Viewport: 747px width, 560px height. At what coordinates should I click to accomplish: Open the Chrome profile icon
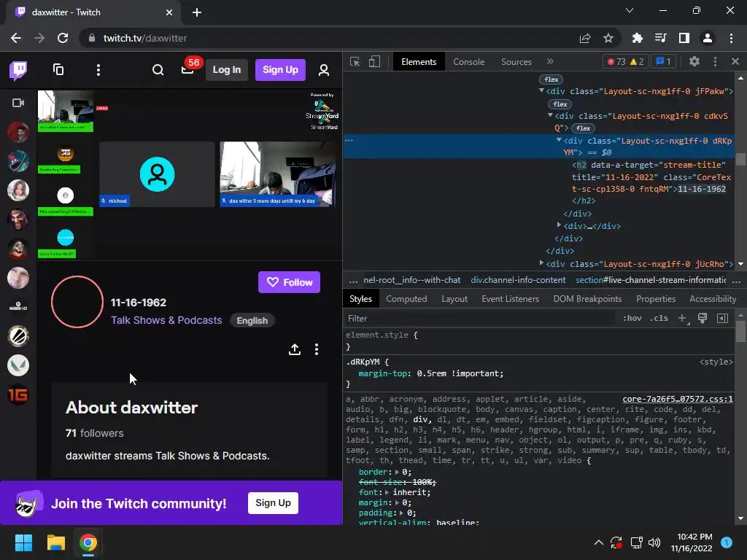click(708, 38)
